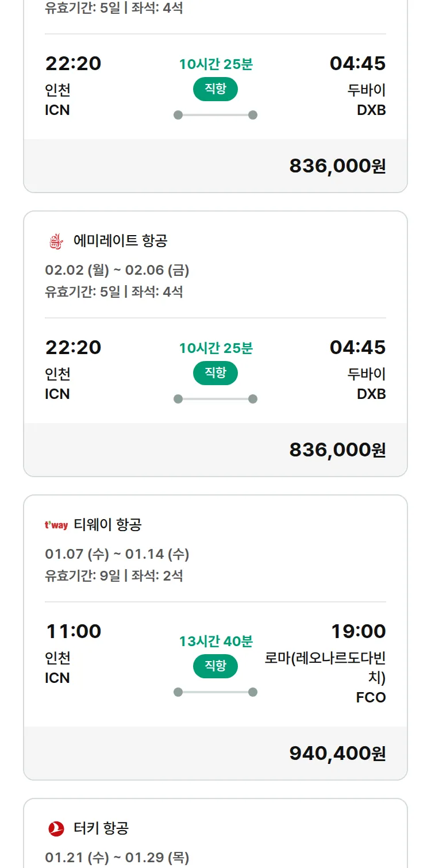Click the 13시간 40분 flight duration
Viewport: 431px width, 868px height.
215,642
